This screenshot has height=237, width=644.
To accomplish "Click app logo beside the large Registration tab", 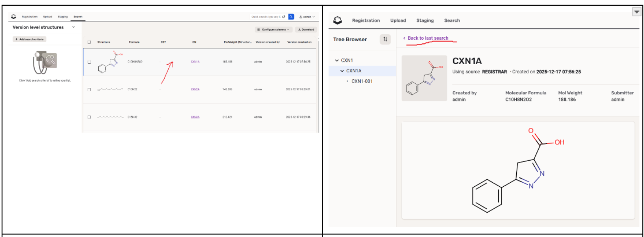I will pos(337,20).
